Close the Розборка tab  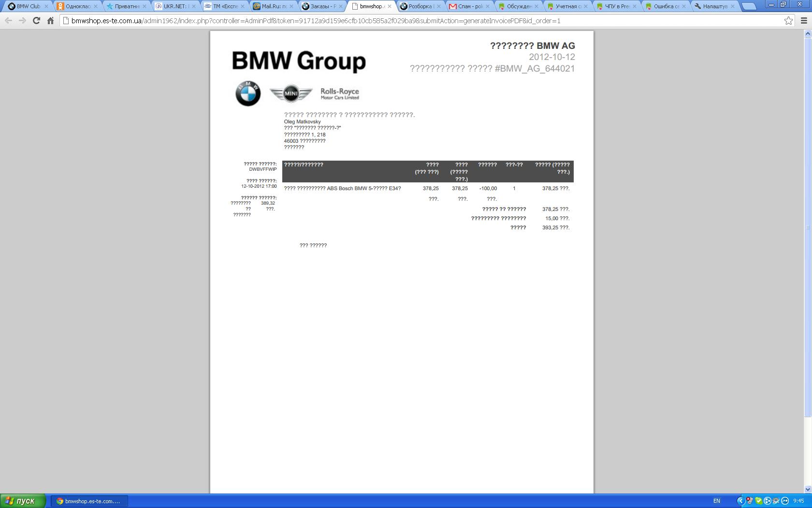(x=438, y=6)
